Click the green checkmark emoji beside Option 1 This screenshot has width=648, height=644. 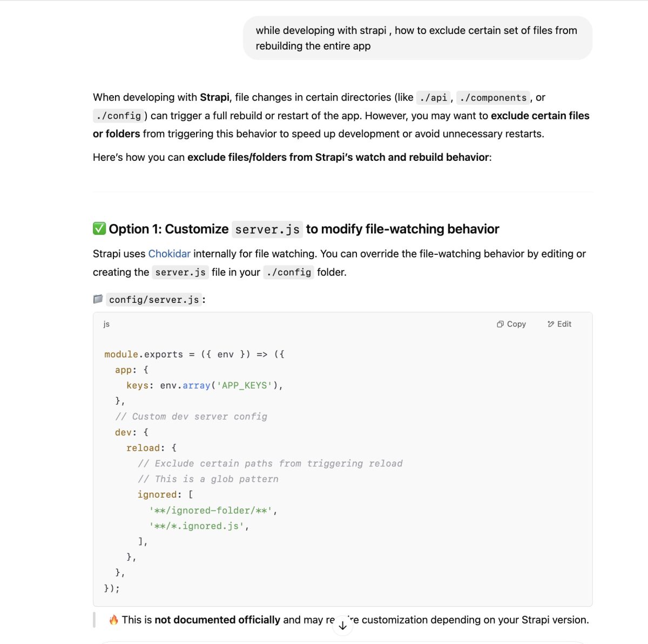[x=99, y=228]
